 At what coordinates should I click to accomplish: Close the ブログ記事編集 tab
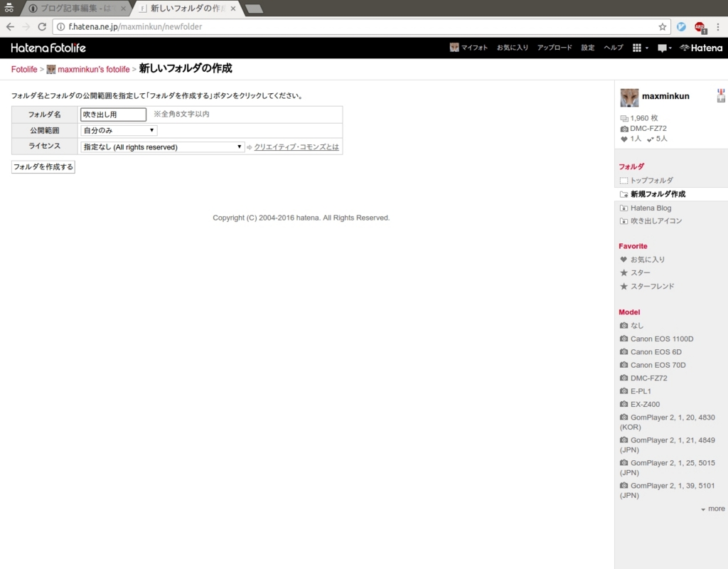[123, 9]
